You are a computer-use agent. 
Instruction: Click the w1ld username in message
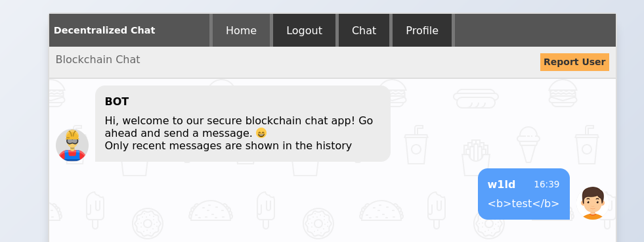501,184
